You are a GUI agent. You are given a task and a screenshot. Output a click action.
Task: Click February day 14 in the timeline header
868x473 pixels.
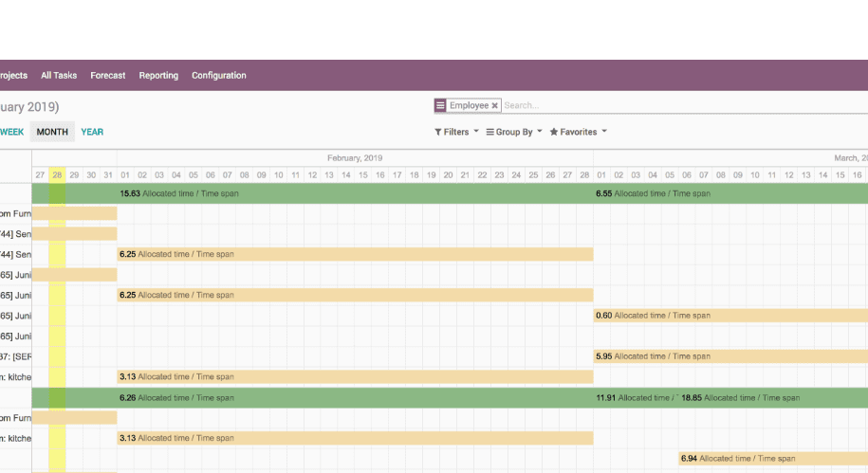[346, 174]
